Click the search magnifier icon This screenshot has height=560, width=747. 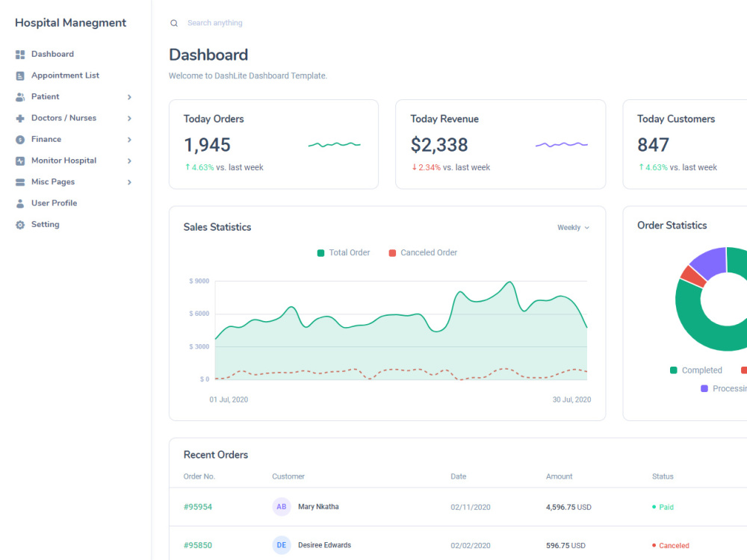point(174,23)
